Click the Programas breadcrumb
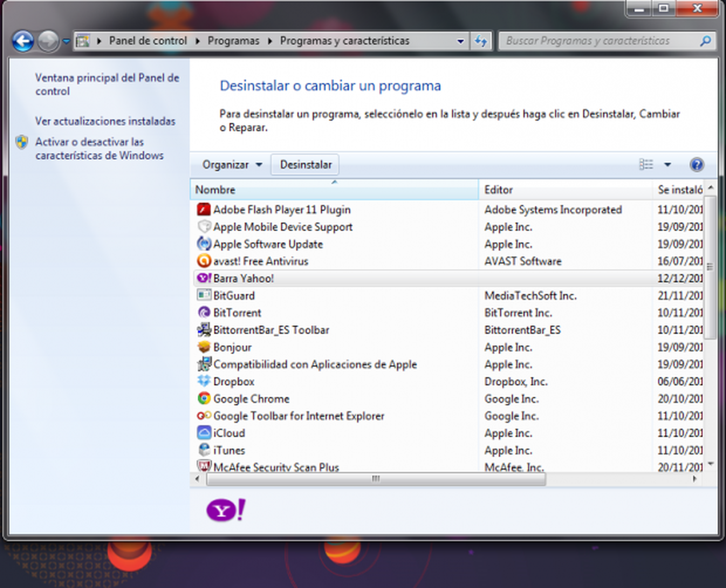This screenshot has height=588, width=726. [233, 41]
